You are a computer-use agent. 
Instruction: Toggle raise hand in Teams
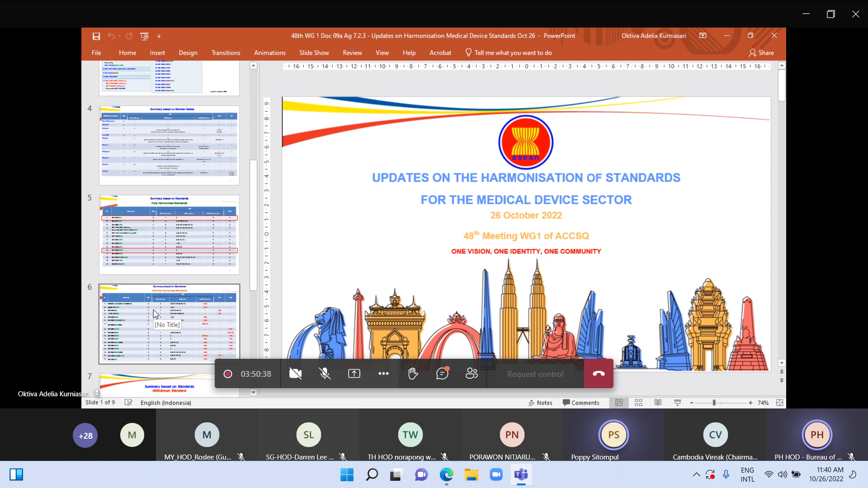[x=413, y=374]
